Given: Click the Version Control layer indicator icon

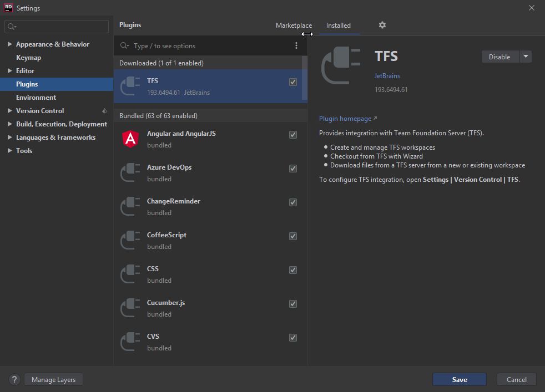Looking at the screenshot, I should coord(104,111).
